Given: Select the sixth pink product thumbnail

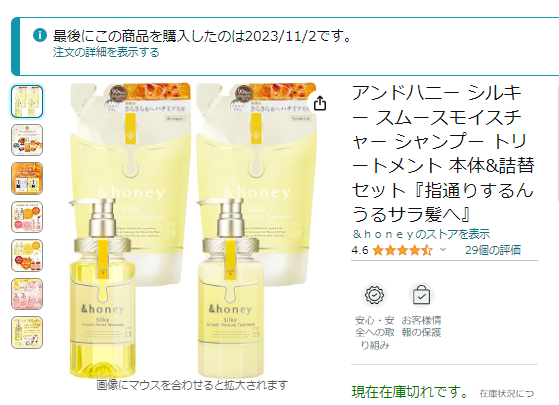Looking at the screenshot, I should click(x=27, y=294).
